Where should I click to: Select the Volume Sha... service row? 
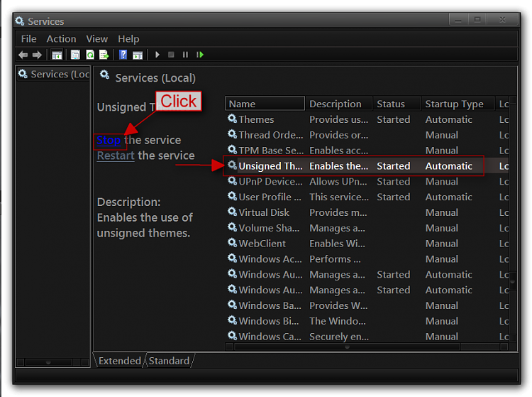pyautogui.click(x=367, y=228)
